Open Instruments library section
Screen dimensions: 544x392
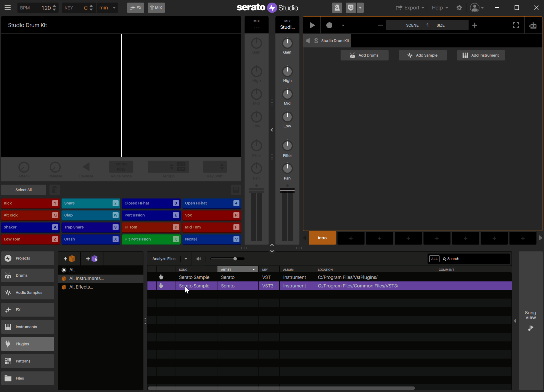click(x=28, y=327)
